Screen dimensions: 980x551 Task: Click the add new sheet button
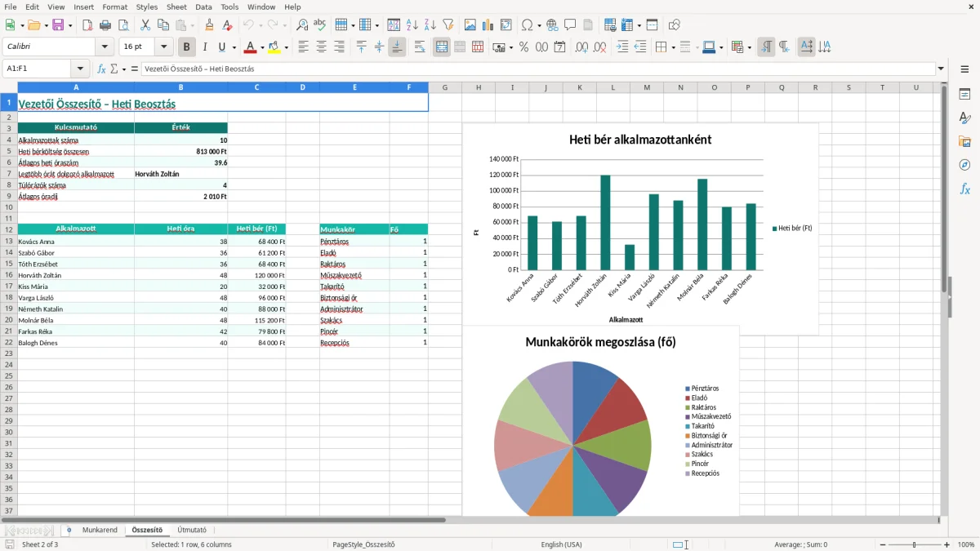[69, 531]
